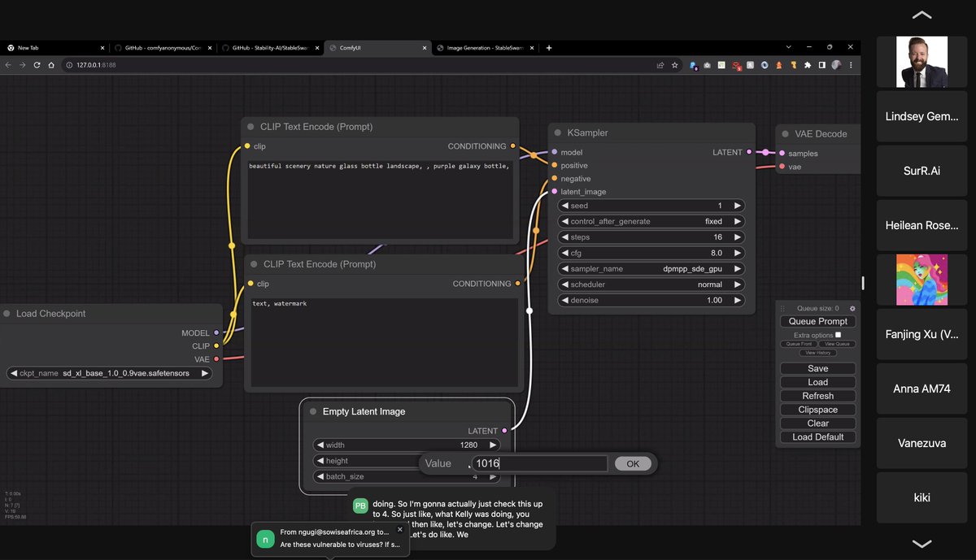Viewport: 976px width, 560px height.
Task: Click the KSampler negative input connector
Action: coord(555,179)
